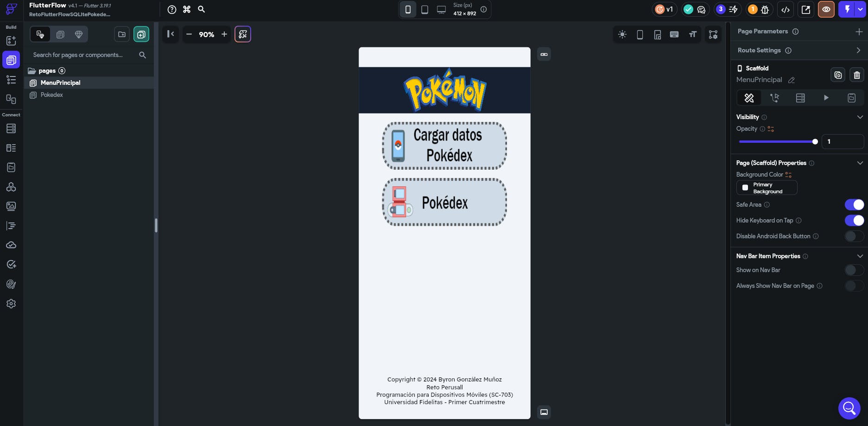
Task: Click the Cargar datos Pokédex button on canvas
Action: click(444, 146)
